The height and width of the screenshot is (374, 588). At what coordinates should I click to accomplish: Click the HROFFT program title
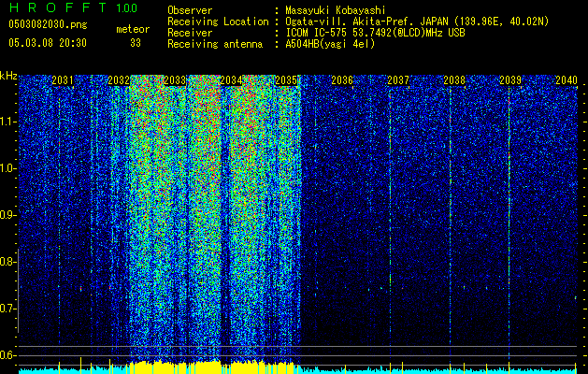point(58,7)
